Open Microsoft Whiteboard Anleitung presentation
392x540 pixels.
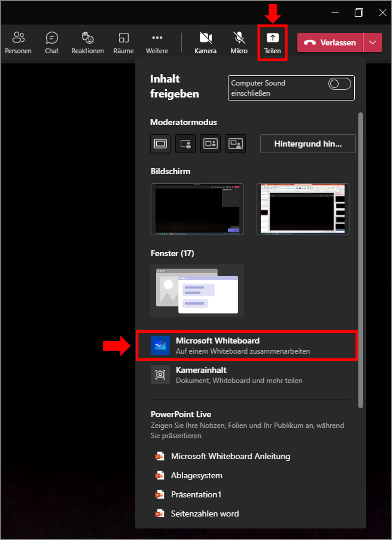(x=231, y=456)
